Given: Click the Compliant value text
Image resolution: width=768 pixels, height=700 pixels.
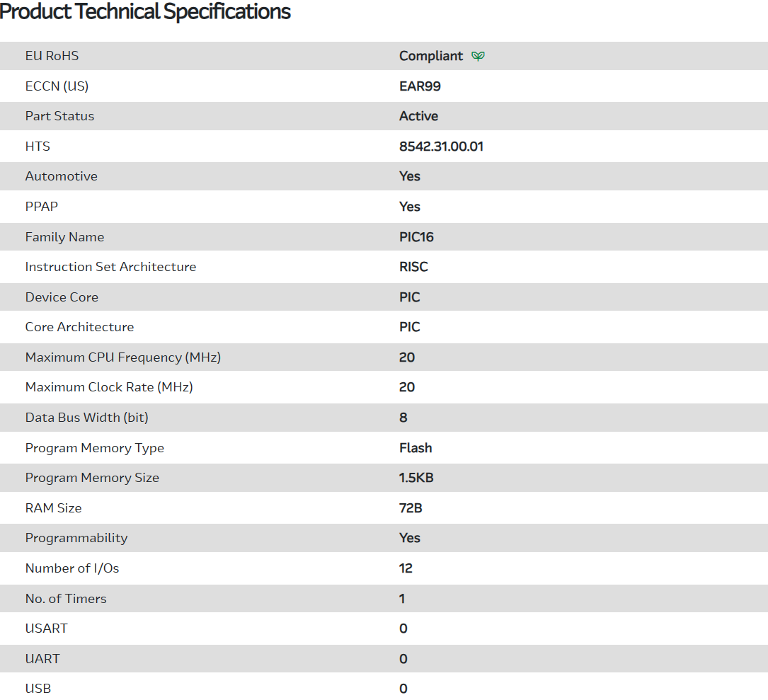Looking at the screenshot, I should [x=430, y=56].
